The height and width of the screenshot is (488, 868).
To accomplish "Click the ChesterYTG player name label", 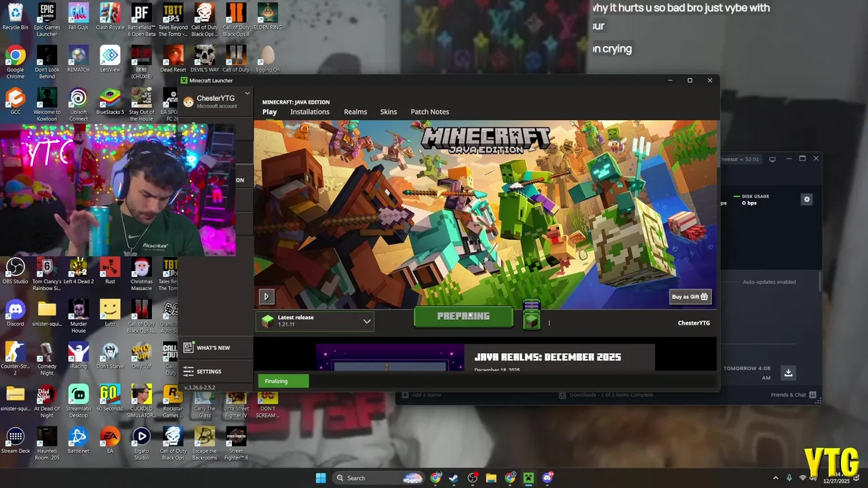I will (694, 323).
